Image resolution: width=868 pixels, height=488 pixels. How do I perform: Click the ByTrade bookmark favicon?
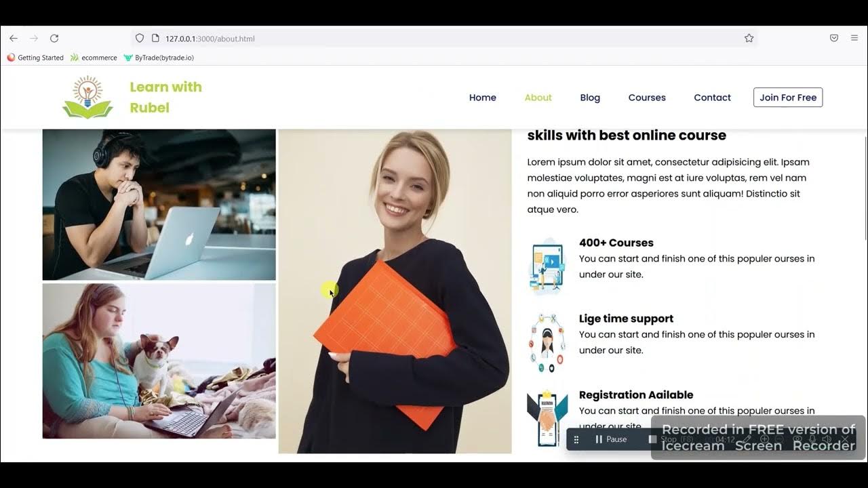click(128, 58)
